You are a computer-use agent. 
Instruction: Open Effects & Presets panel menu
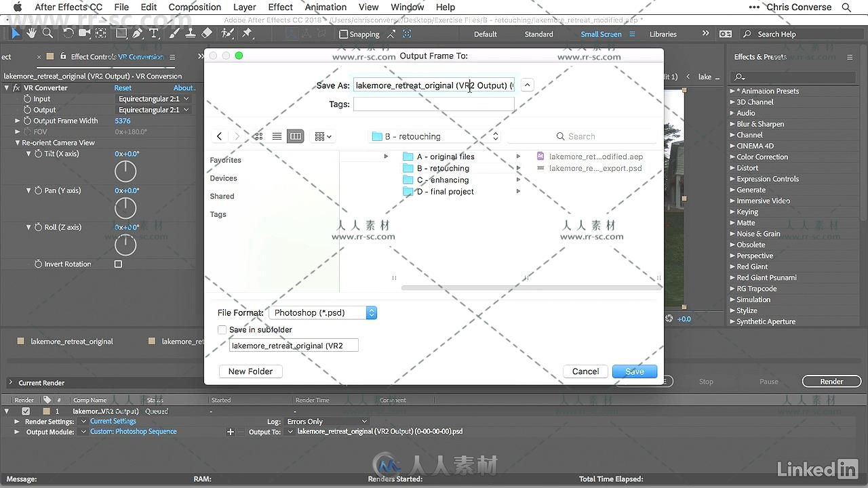[x=850, y=57]
